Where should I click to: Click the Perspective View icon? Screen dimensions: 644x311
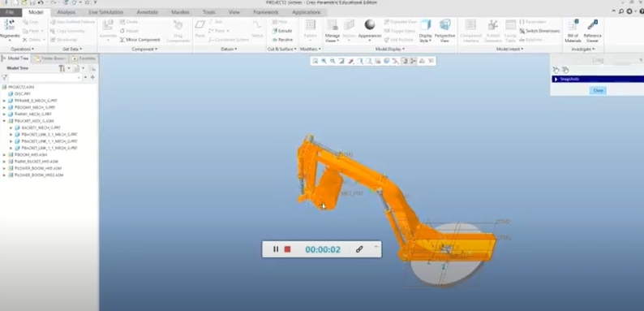[444, 25]
